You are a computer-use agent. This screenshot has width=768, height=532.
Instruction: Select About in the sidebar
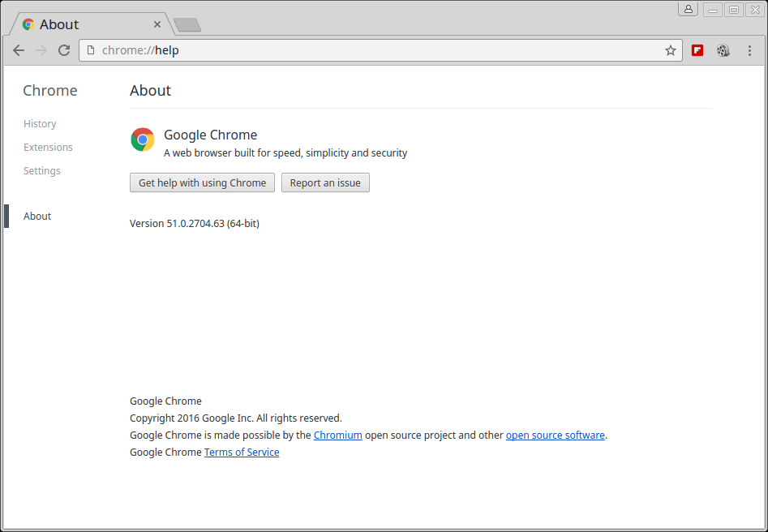coord(37,216)
